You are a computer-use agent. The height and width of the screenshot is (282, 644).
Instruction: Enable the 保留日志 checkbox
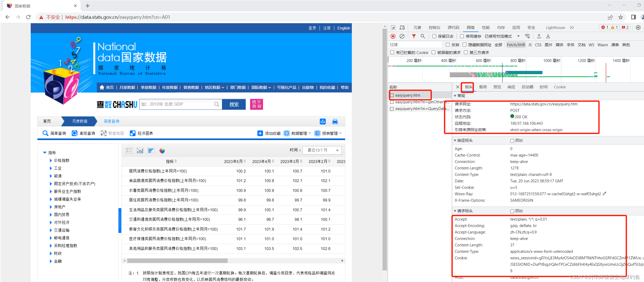(434, 36)
